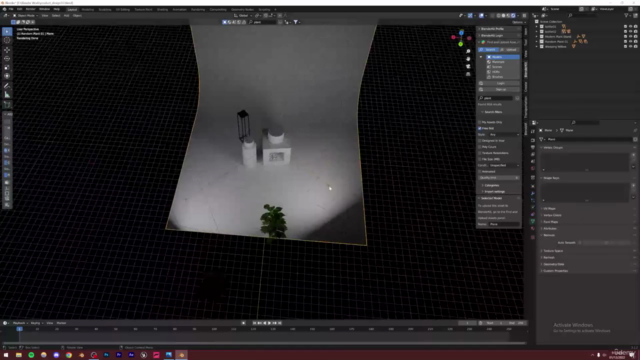
Task: Collapse the Search filters section
Action: [492, 112]
